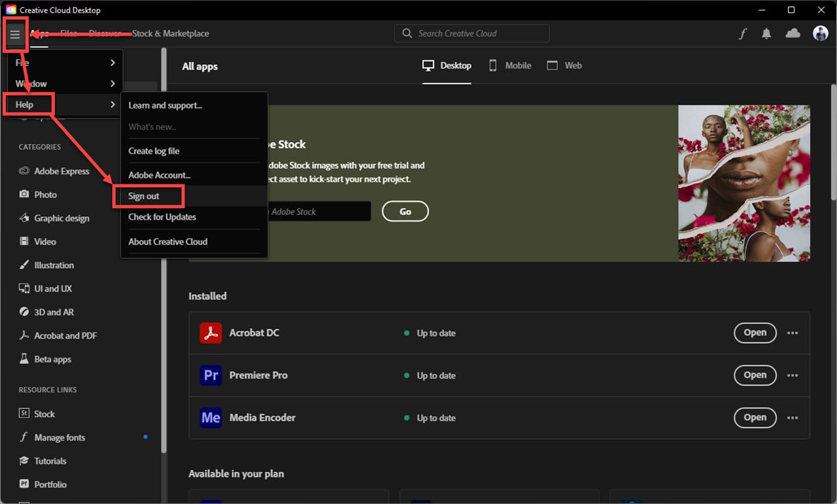
Task: Select the UI and UX category
Action: click(x=46, y=289)
